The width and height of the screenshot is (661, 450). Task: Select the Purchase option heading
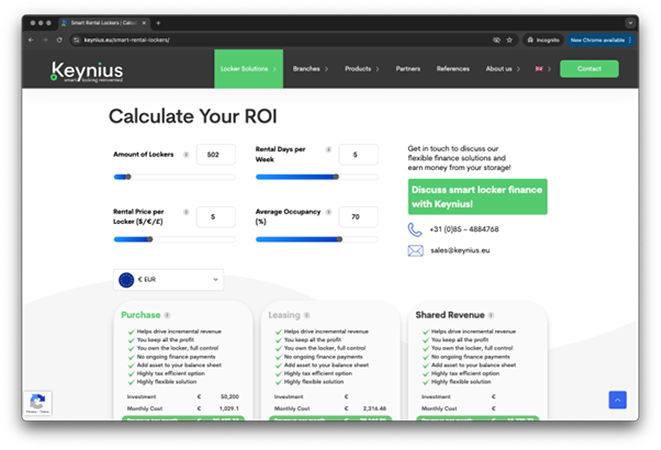(140, 315)
